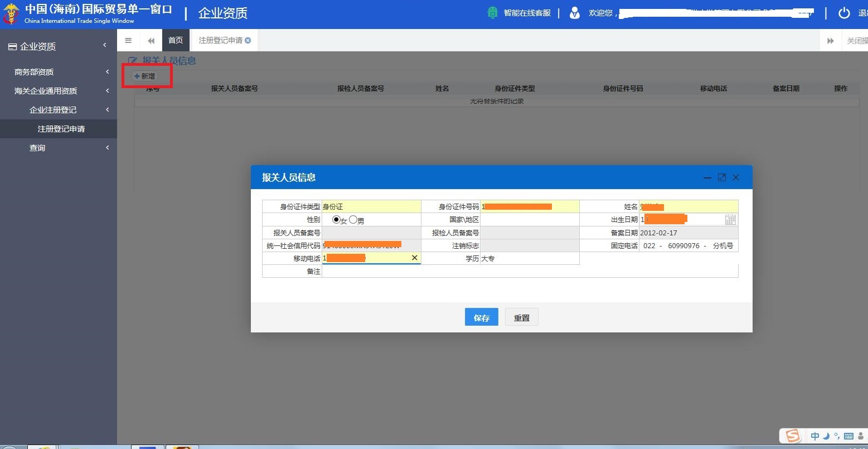The height and width of the screenshot is (449, 868).
Task: Collapse the 企业资质 sidebar section
Action: click(104, 46)
